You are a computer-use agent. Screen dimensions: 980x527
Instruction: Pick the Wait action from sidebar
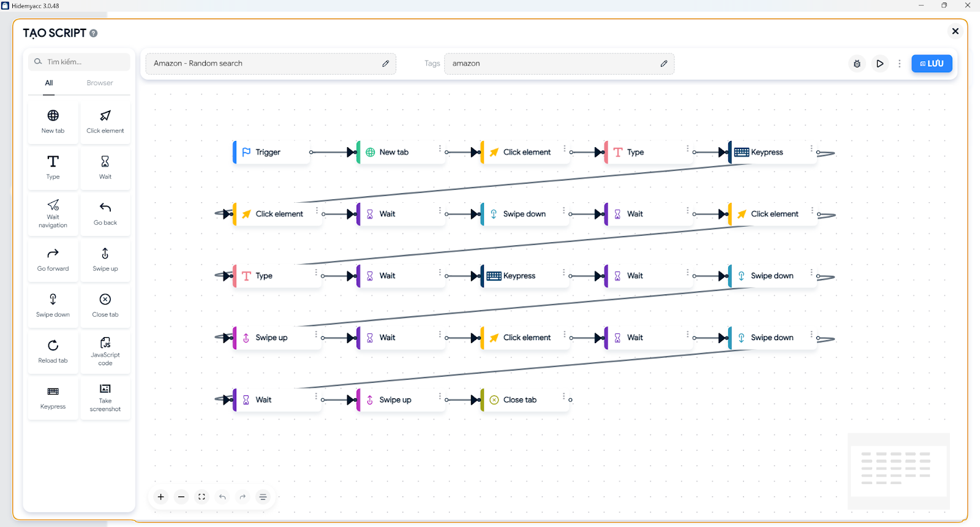105,168
